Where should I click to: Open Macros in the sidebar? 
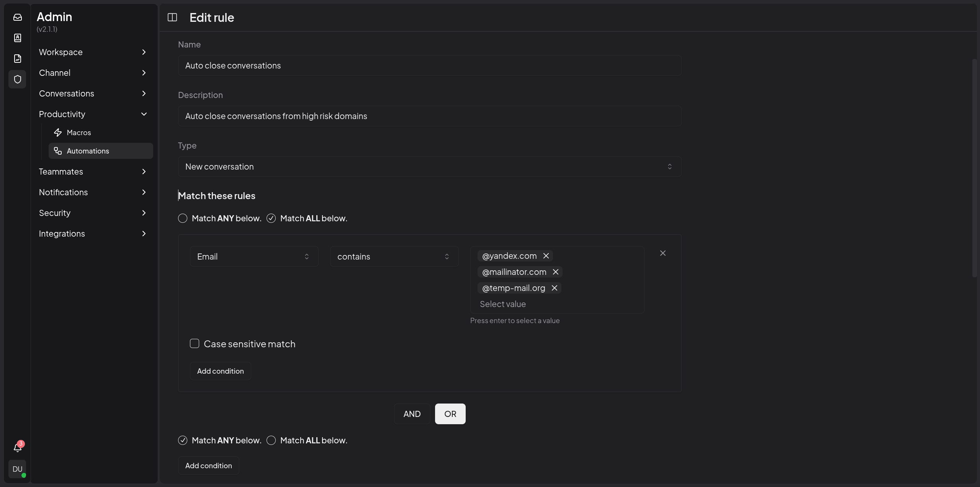pyautogui.click(x=79, y=132)
